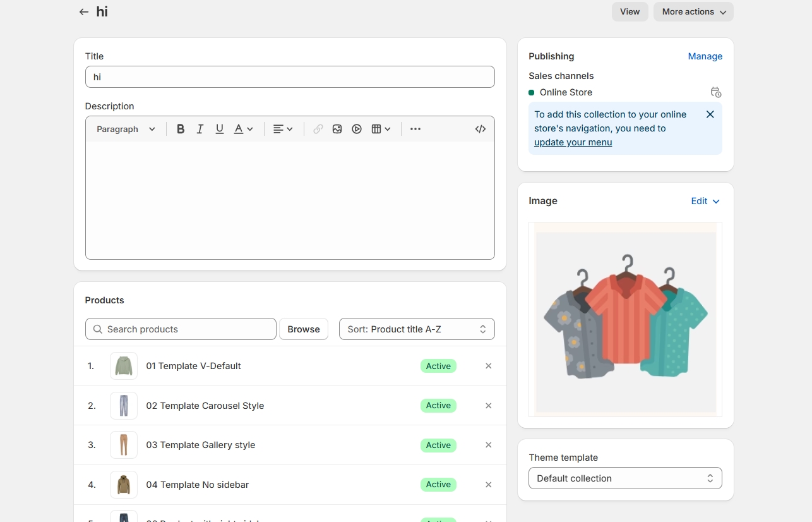Click the insert image icon in editor
This screenshot has width=812, height=522.
coord(337,129)
